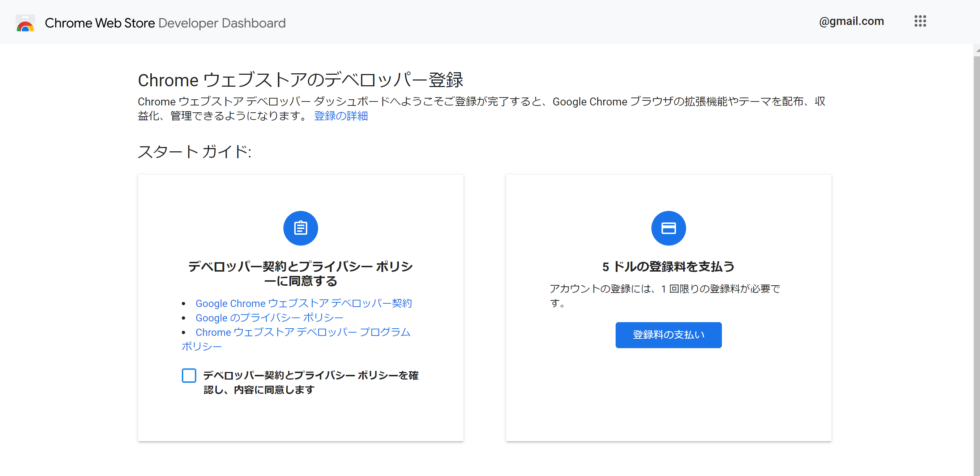Viewport: 980px width, 476px height.
Task: Select the waffle menu icon at top right
Action: (921, 22)
